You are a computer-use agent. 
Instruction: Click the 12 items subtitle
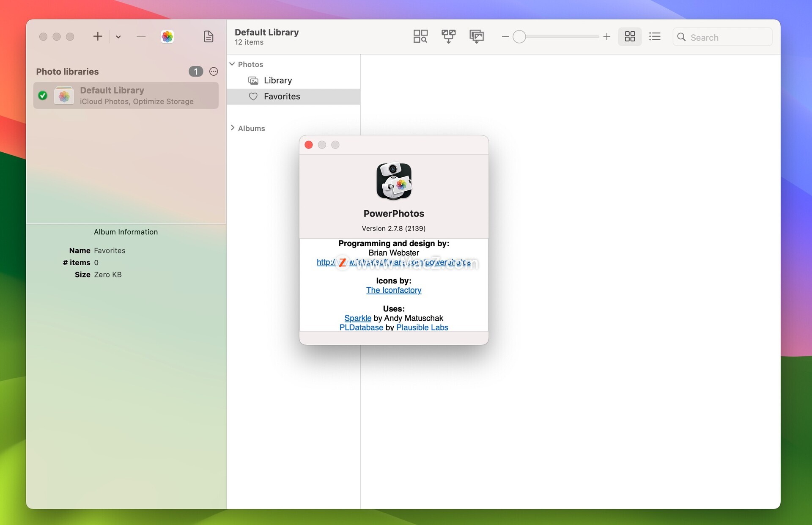pos(249,42)
